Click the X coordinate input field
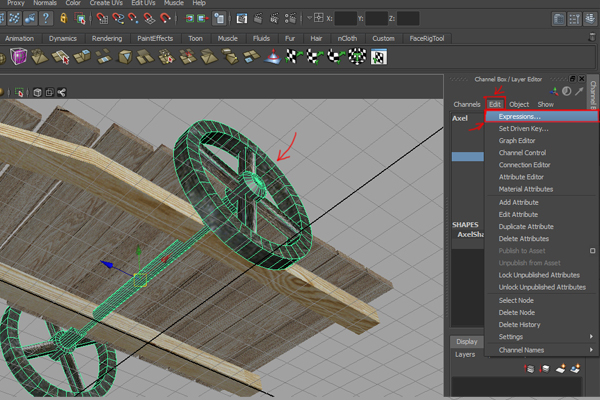Image resolution: width=600 pixels, height=400 pixels. 346,18
